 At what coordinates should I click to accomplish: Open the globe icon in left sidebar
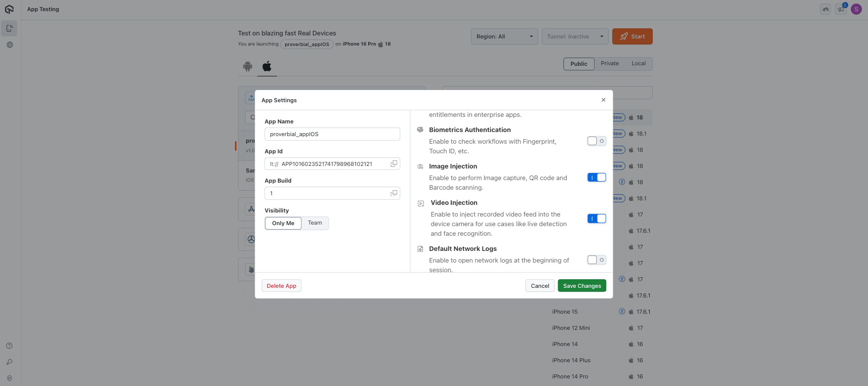pos(10,45)
